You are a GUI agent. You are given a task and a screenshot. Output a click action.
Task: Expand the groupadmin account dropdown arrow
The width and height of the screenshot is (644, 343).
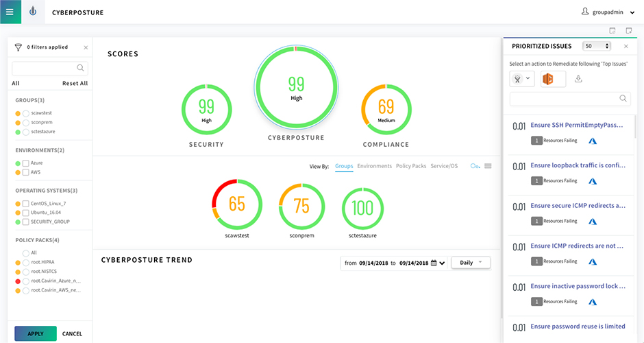tap(632, 13)
